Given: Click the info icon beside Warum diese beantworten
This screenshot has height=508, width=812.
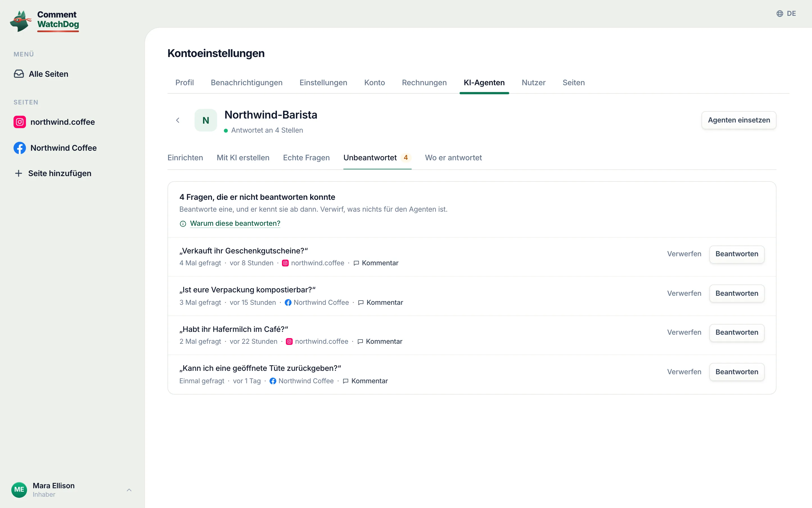Looking at the screenshot, I should (183, 224).
